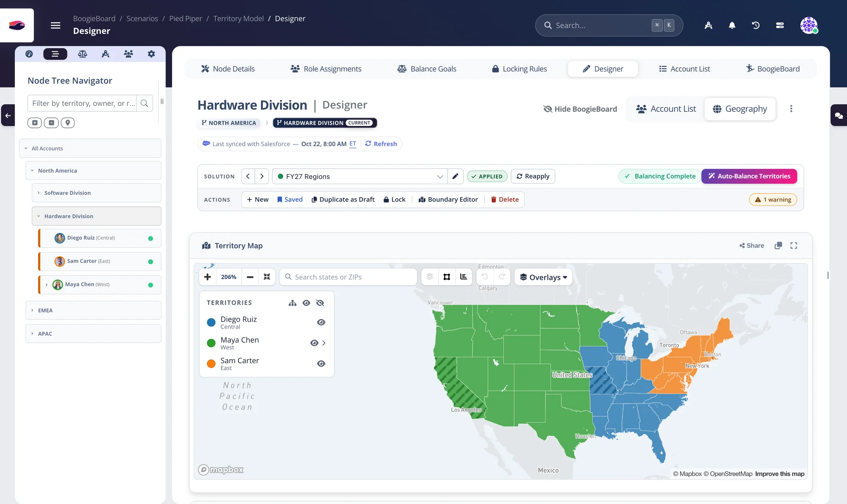Zoom out on the territory map
The height and width of the screenshot is (504, 847).
click(250, 277)
